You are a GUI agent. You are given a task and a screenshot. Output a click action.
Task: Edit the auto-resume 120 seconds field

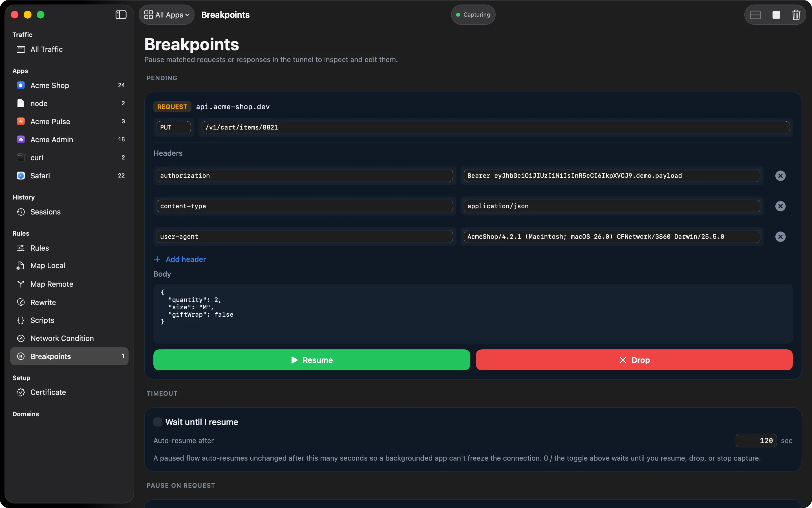[756, 441]
